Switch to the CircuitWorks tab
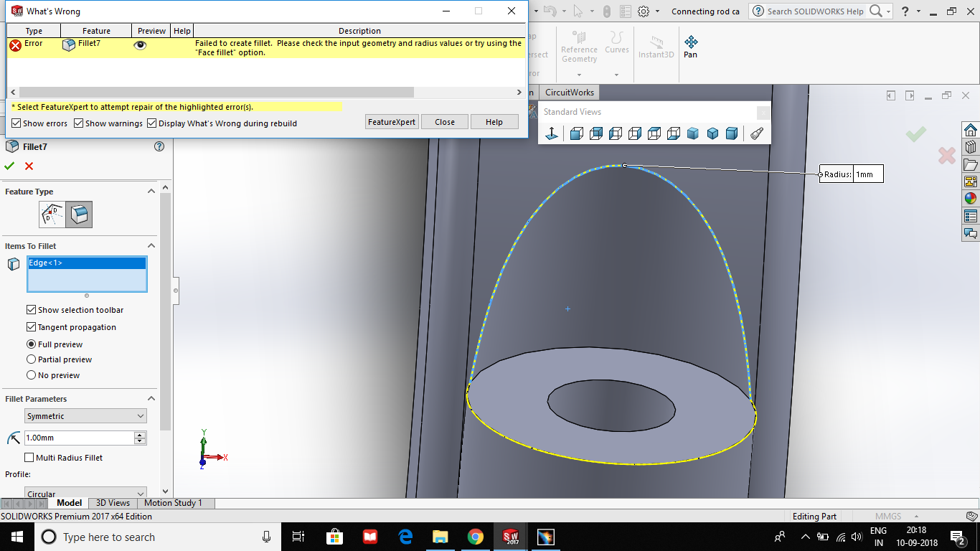The width and height of the screenshot is (980, 551). click(x=569, y=92)
